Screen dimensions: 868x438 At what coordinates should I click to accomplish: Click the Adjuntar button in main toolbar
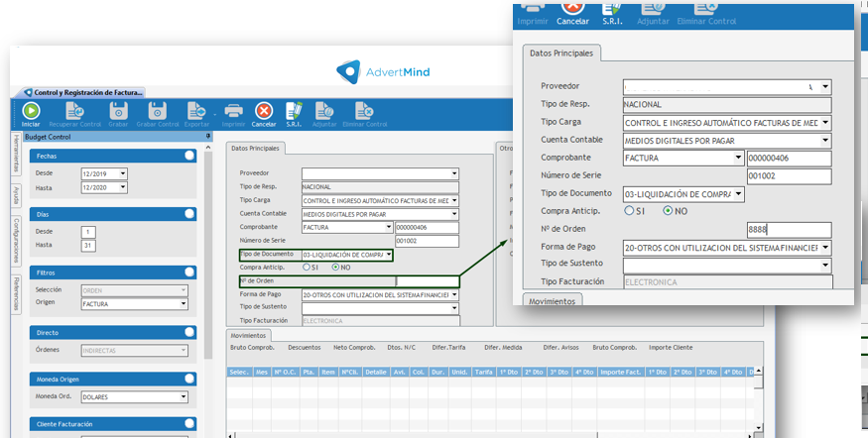pos(324,112)
